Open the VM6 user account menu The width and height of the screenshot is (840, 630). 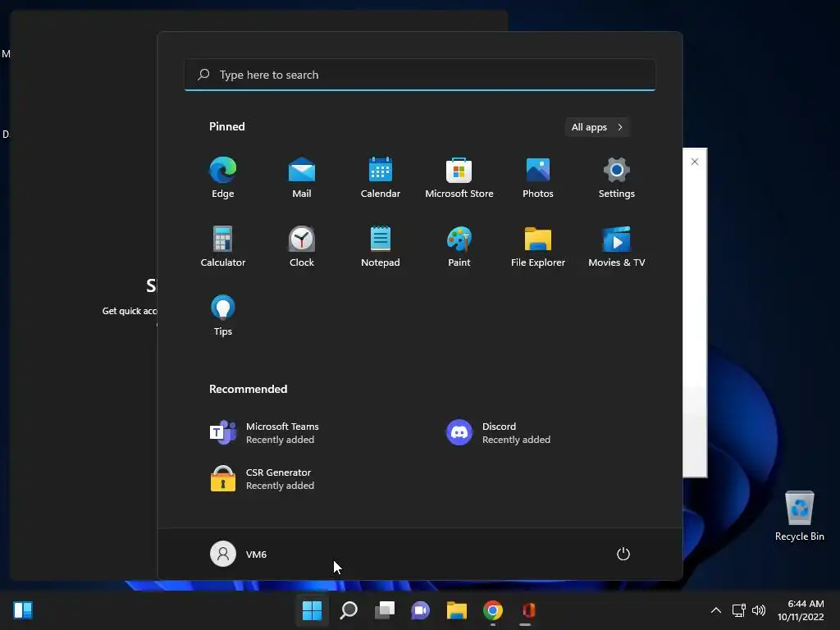[x=239, y=554]
